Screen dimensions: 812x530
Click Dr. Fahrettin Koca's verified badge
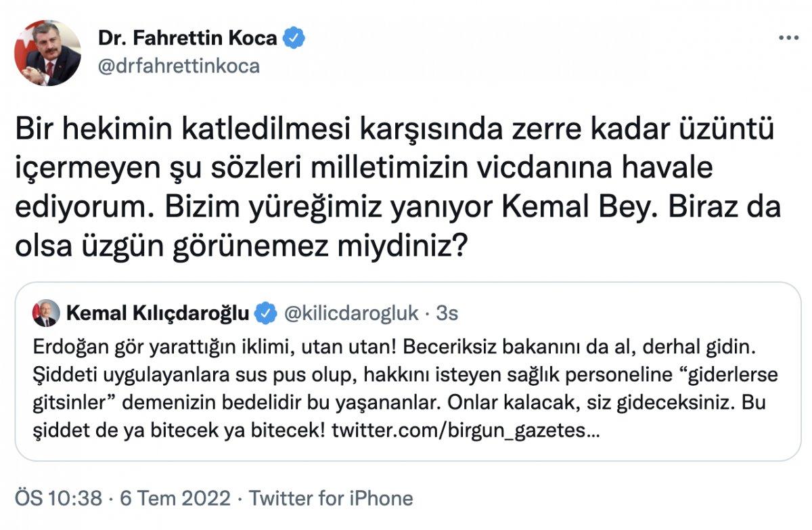click(294, 38)
